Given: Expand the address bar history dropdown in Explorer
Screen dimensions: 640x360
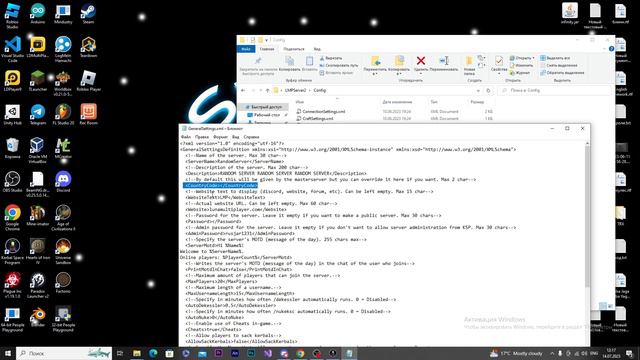Looking at the screenshot, I should 478,90.
